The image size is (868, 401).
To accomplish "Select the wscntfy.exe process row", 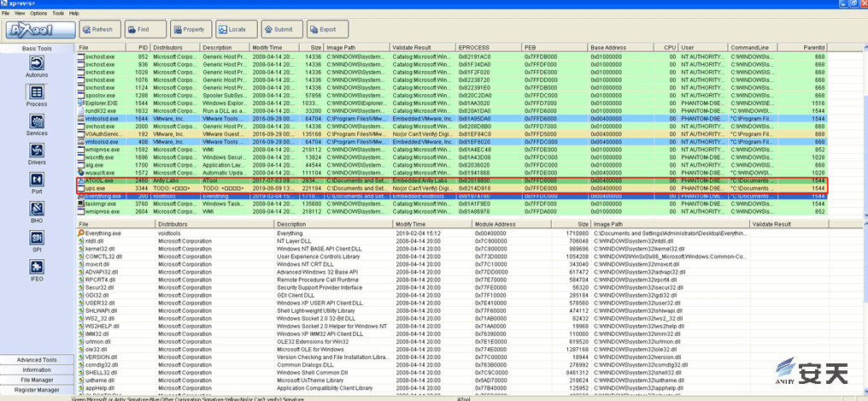I will pyautogui.click(x=452, y=157).
